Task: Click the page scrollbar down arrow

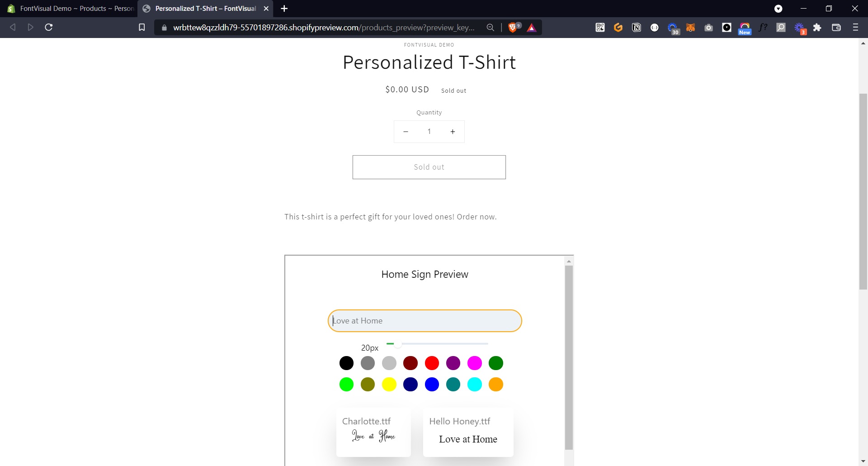Action: click(863, 461)
